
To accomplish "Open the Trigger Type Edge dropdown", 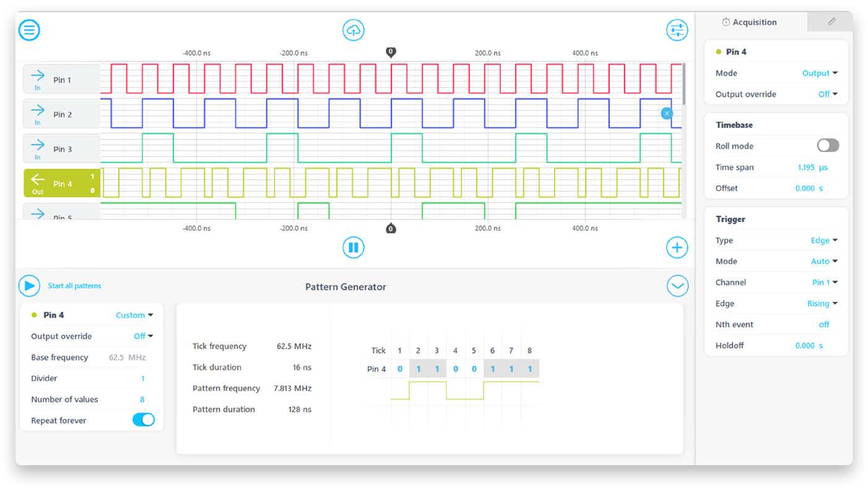I will 824,241.
